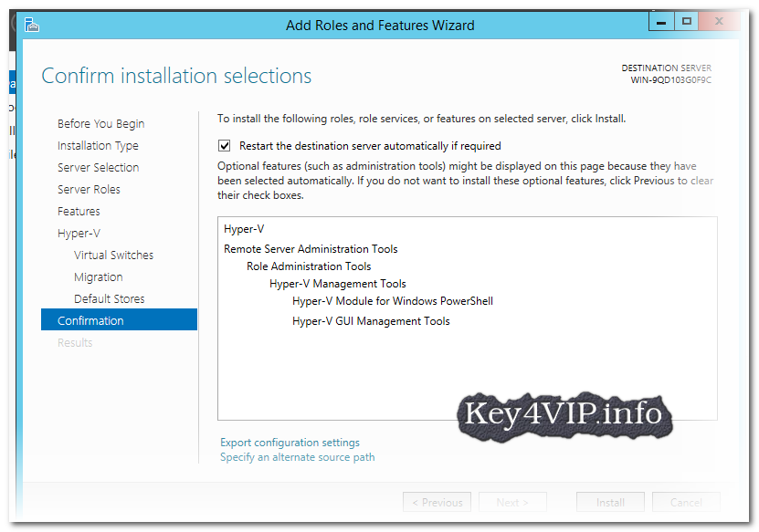Select Hyper-V Module for Windows PowerShell entry
Viewport: 759px width, 532px height.
(393, 301)
